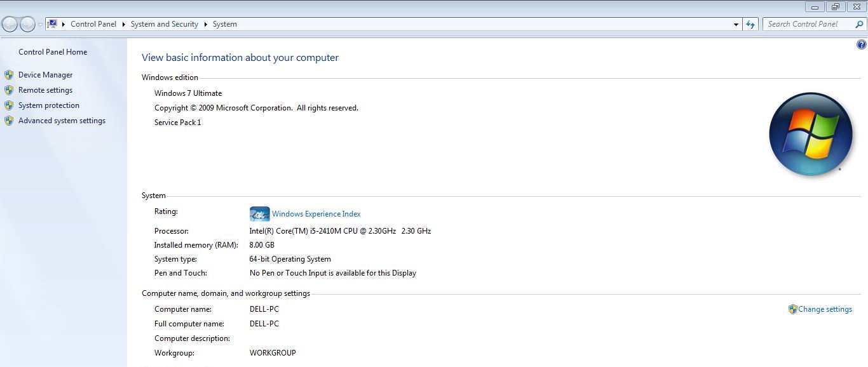
Task: Click the Back navigation arrow button
Action: pos(10,24)
